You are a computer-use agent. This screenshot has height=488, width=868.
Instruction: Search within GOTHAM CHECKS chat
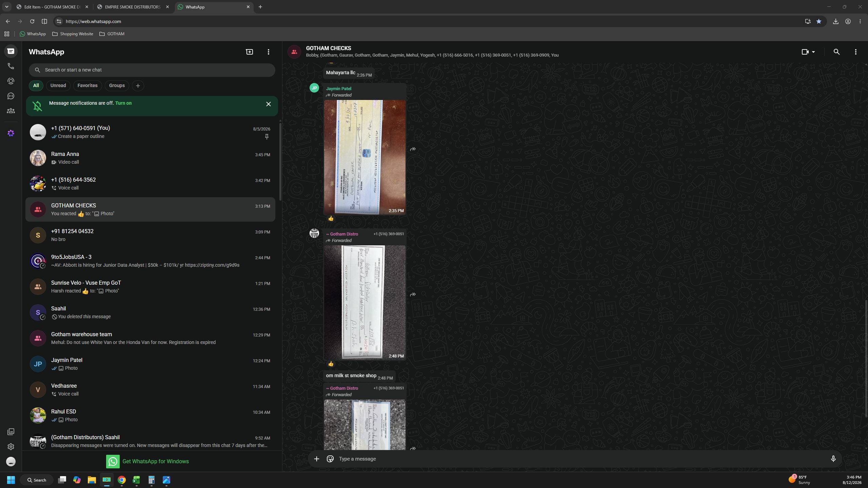click(x=836, y=52)
